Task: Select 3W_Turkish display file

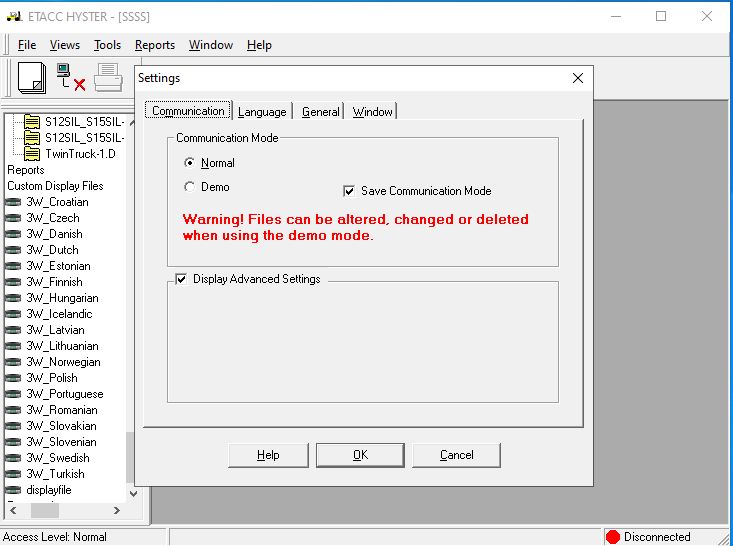Action: pyautogui.click(x=55, y=474)
